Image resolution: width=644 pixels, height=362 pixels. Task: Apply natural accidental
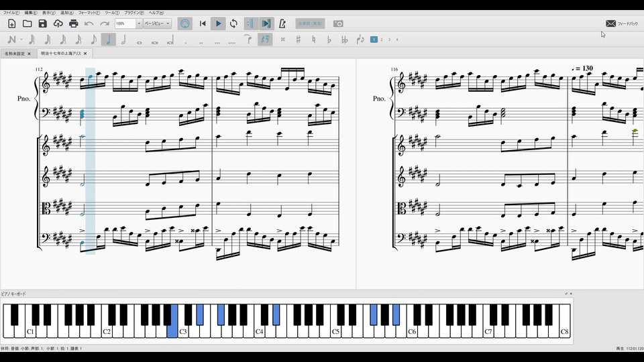(x=313, y=40)
